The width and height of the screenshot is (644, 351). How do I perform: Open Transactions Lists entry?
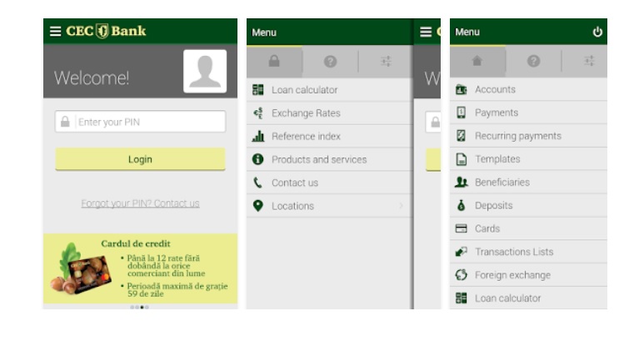tap(528, 252)
